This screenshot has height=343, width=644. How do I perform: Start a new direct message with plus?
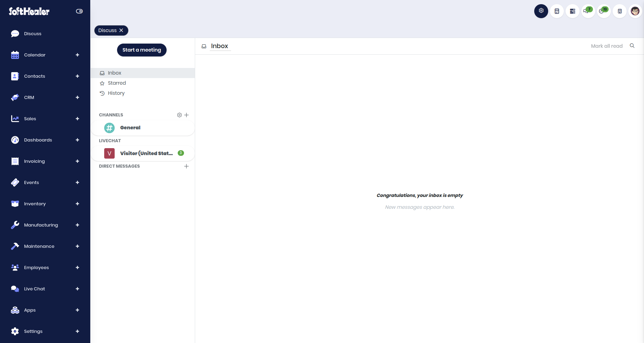[x=186, y=166]
